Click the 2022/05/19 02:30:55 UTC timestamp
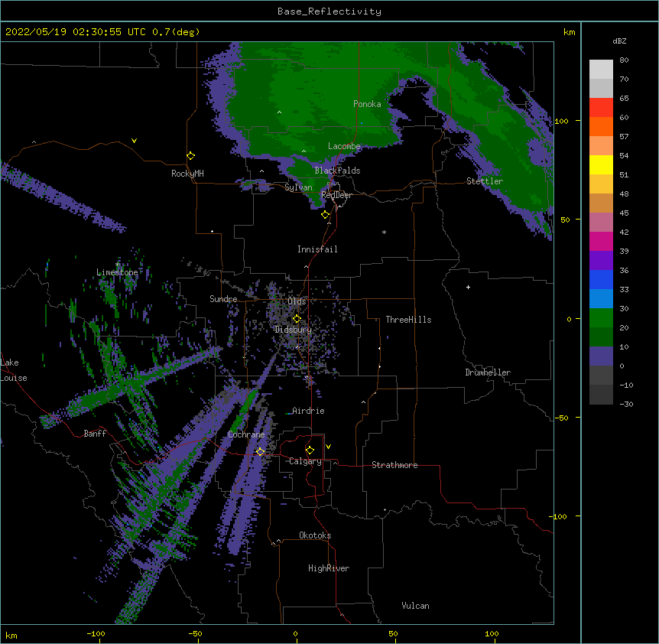 [x=75, y=32]
